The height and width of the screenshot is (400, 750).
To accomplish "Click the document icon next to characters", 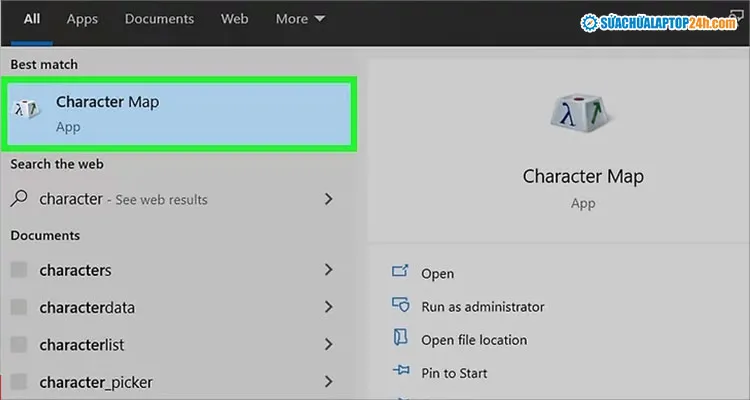I will 19,270.
